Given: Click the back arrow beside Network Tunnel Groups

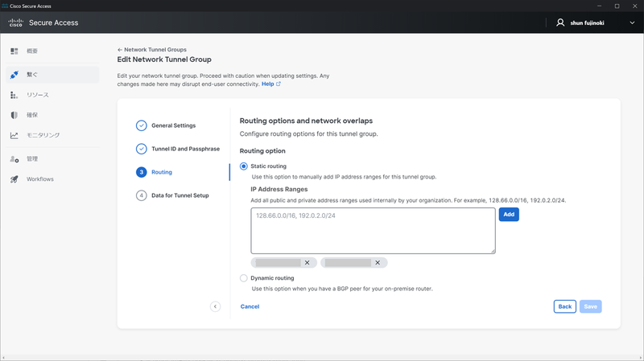Looking at the screenshot, I should point(120,50).
